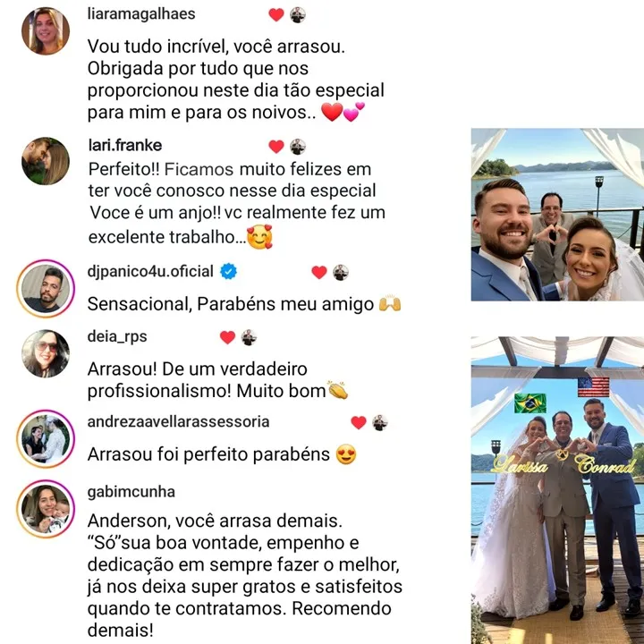Image resolution: width=644 pixels, height=644 pixels.
Task: Click the small author avatar next to deia_rps heart
Action: (249, 337)
